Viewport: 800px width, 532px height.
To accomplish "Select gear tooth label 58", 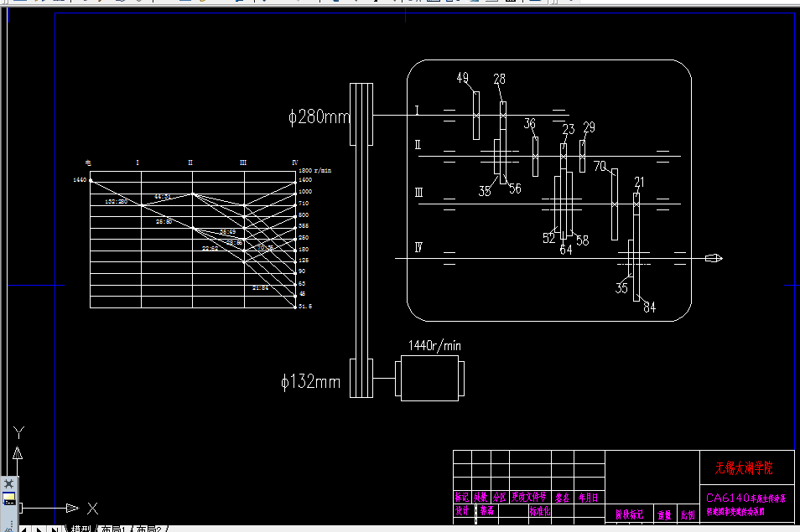I will (x=582, y=240).
